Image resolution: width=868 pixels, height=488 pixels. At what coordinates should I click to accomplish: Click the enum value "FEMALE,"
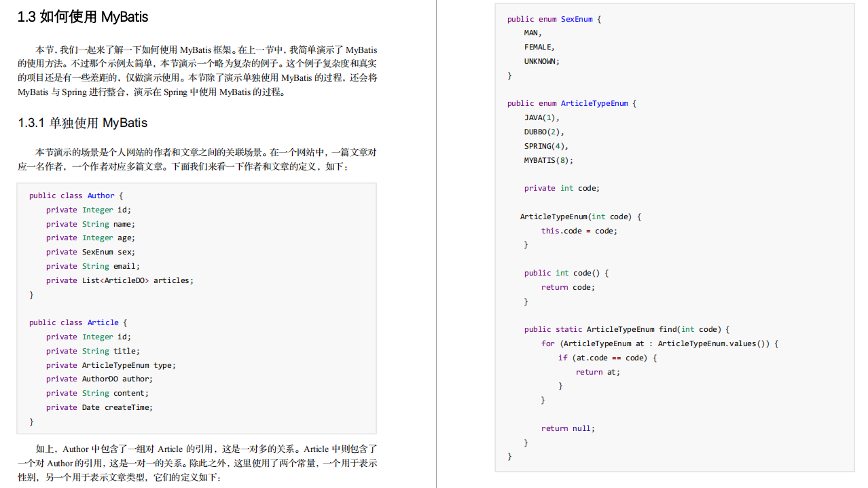point(539,47)
